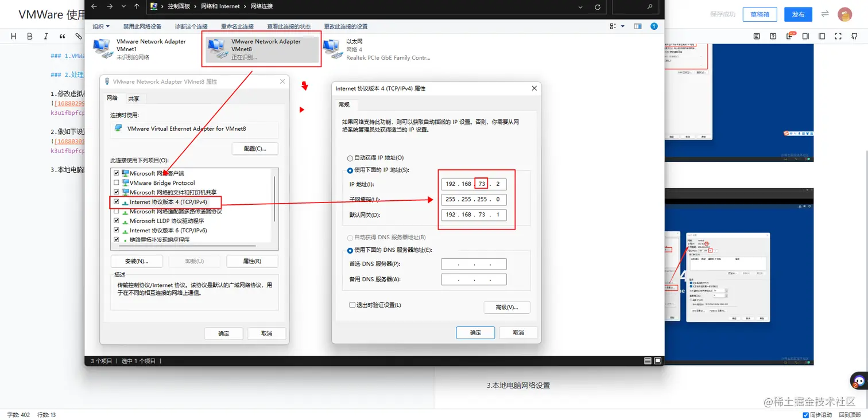The height and width of the screenshot is (420, 868).
Task: Click the 属性(R) button
Action: pyautogui.click(x=252, y=261)
